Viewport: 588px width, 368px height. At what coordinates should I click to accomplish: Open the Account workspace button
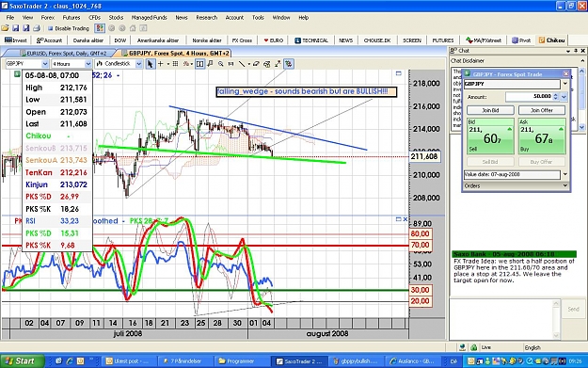[x=49, y=40]
